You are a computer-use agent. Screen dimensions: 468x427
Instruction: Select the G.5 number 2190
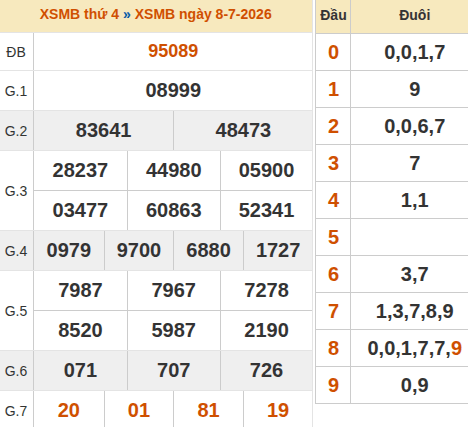click(266, 330)
